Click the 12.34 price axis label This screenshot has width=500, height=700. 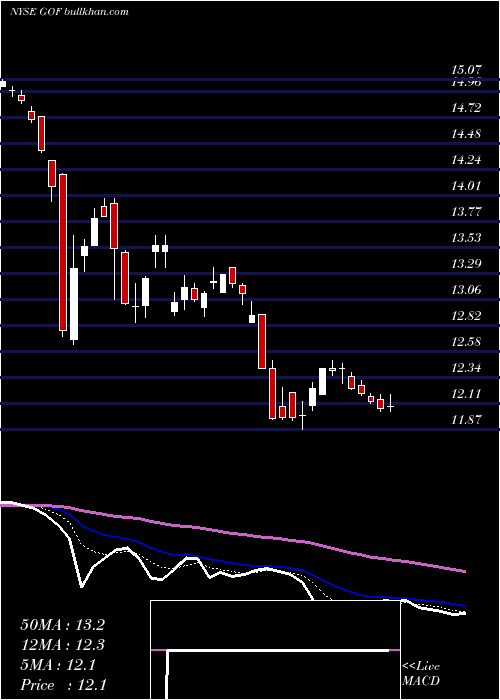(467, 368)
